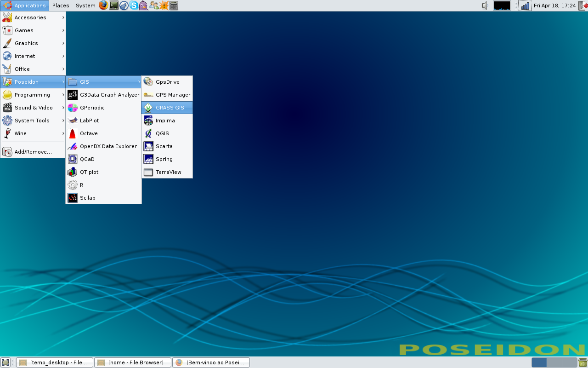The image size is (588, 368).
Task: Click the Show Desktop button in the bottom panel
Action: 6,362
